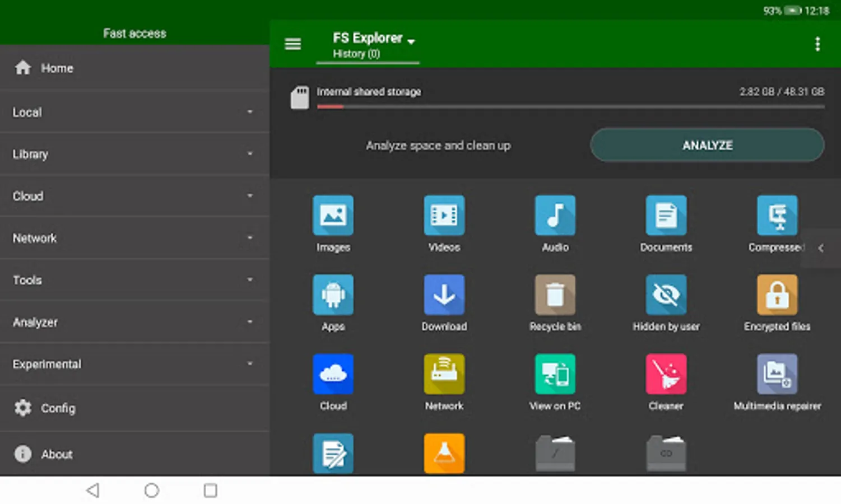Click the Analyze space and clean up text
Viewport: 841px width, 504px height.
click(x=438, y=146)
